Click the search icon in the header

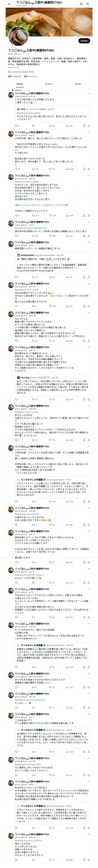(x=88, y=4)
